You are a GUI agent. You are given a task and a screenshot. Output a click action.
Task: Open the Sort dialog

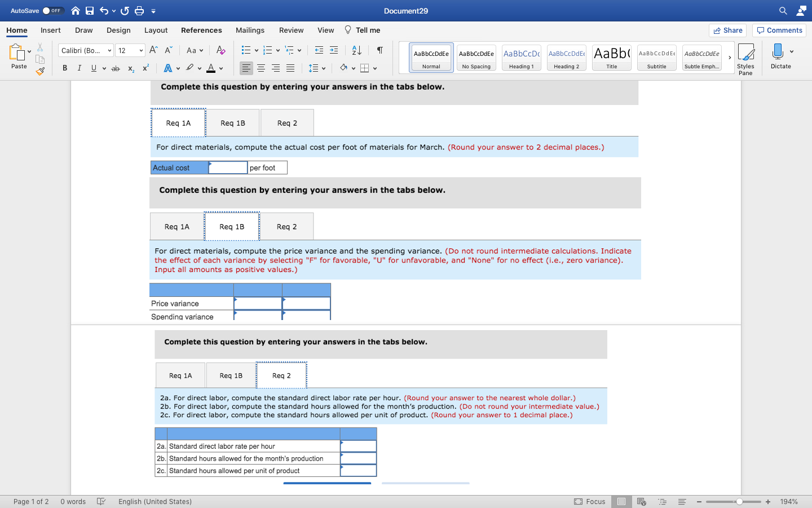(356, 50)
